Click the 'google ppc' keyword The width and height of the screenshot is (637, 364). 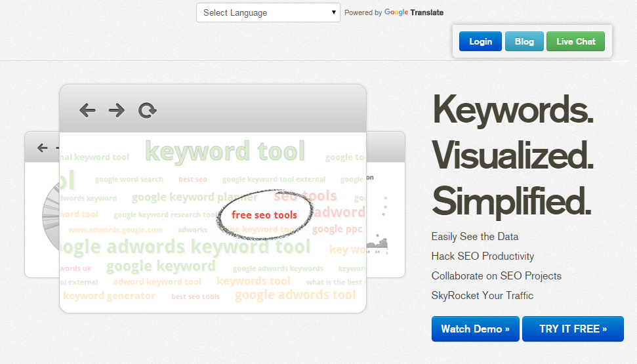337,230
